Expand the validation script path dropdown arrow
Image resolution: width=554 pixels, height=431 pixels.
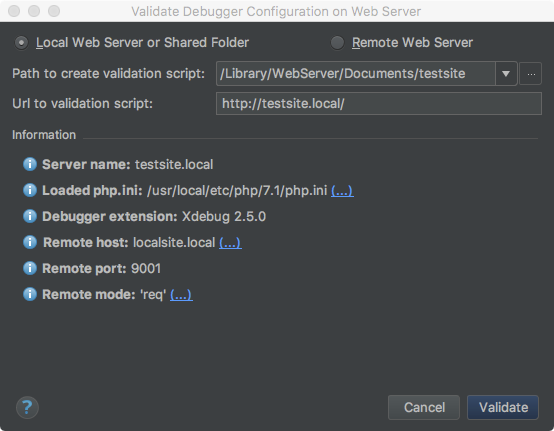pos(506,74)
